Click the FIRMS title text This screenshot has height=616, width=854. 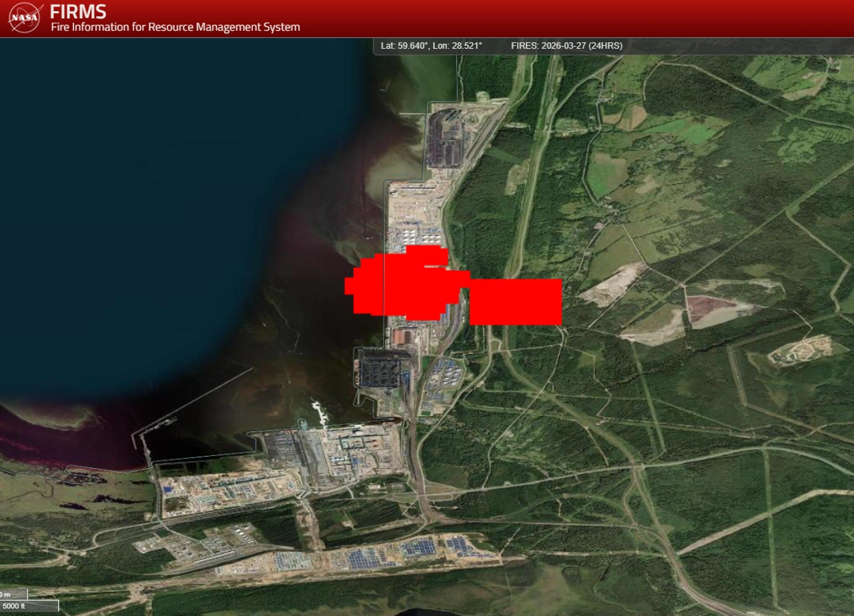(77, 12)
